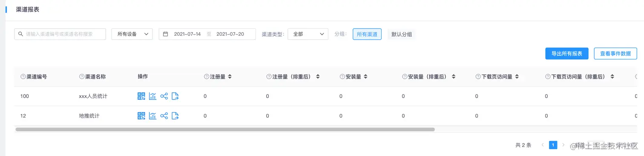The image size is (644, 156).
Task: Open the 所有设备 device dropdown
Action: (132, 34)
